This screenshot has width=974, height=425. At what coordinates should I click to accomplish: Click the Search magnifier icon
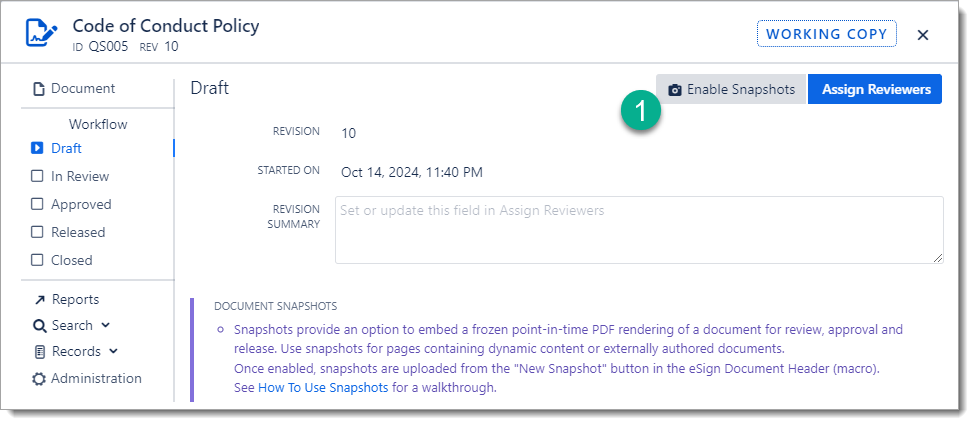tap(39, 326)
